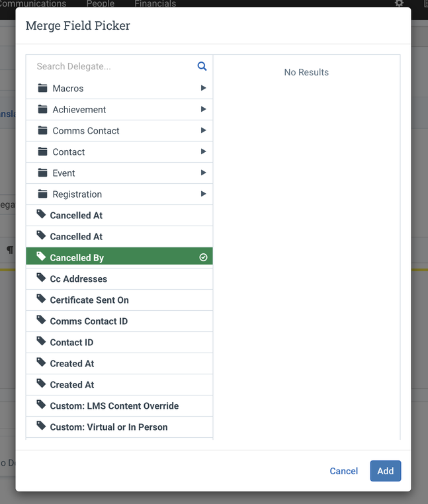
Task: Click the checkmark circle on Cancelled By row
Action: (x=203, y=257)
